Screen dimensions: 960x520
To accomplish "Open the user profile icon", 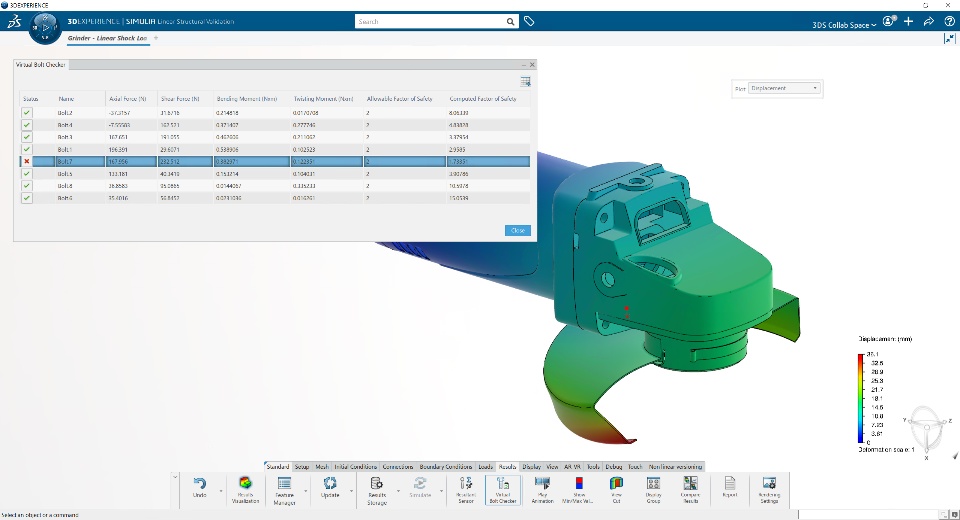I will coord(889,21).
